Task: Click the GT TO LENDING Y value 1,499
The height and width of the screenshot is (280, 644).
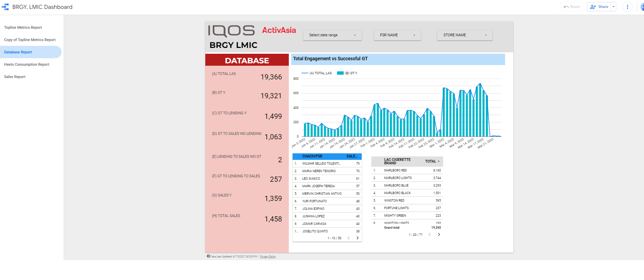Action: point(273,116)
